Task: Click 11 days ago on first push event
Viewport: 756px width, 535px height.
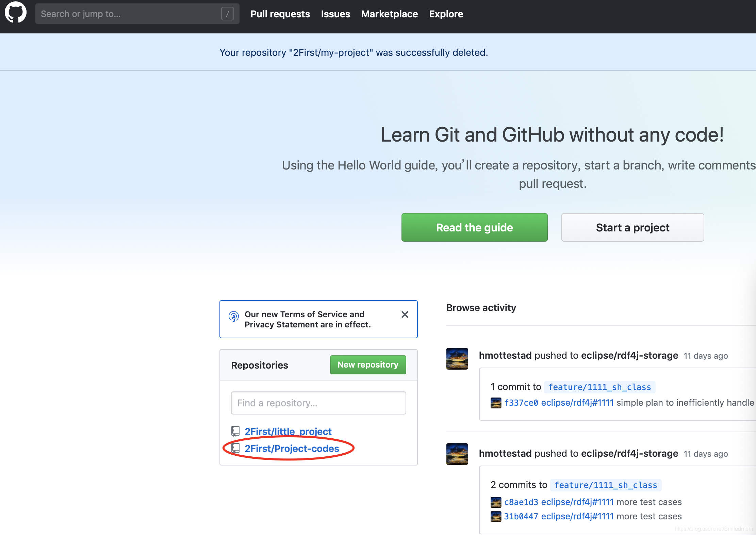Action: pos(706,356)
